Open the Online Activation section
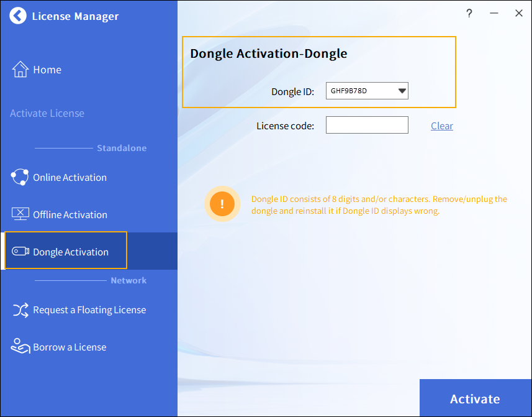Viewport: 532px width, 417px height. (x=70, y=177)
